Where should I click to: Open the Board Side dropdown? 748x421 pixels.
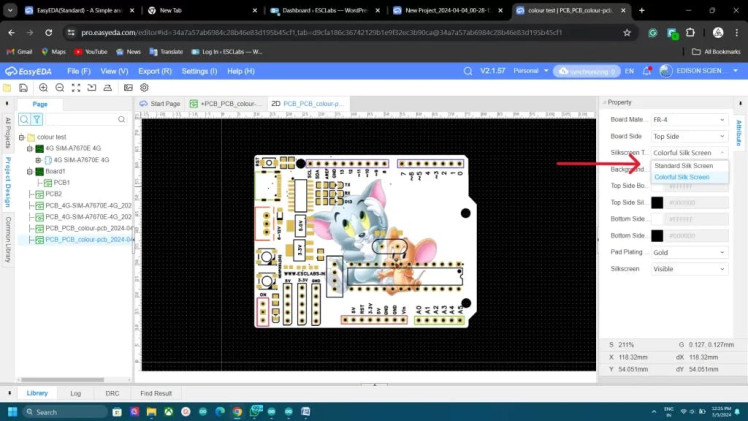pyautogui.click(x=689, y=136)
